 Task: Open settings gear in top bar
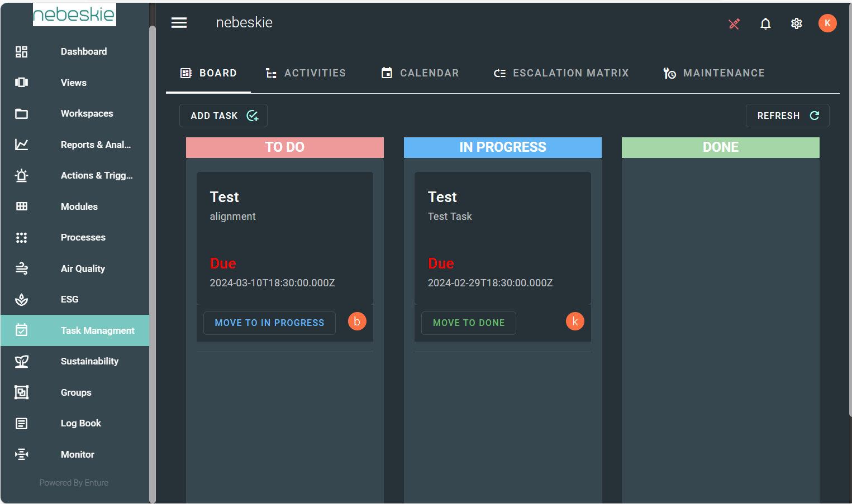tap(797, 23)
